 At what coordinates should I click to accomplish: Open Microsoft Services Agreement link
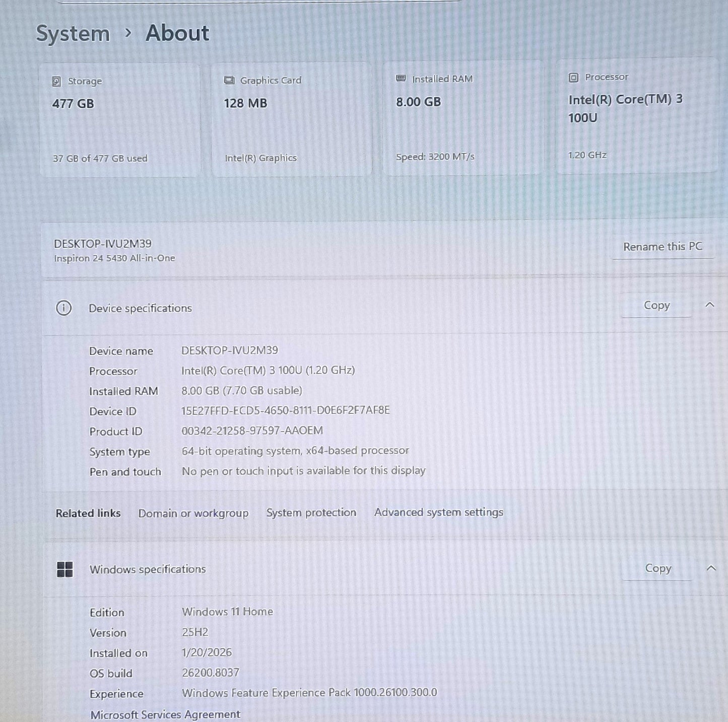(165, 714)
